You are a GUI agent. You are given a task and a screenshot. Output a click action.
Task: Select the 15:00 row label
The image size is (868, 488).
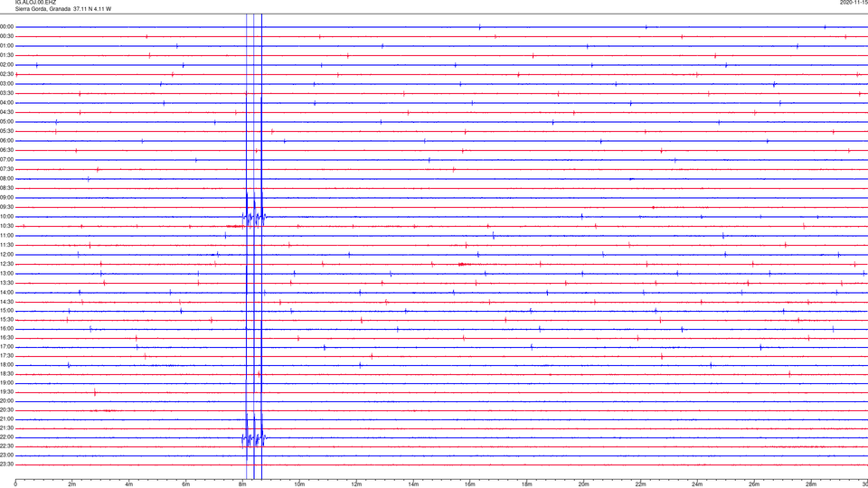[x=7, y=310]
